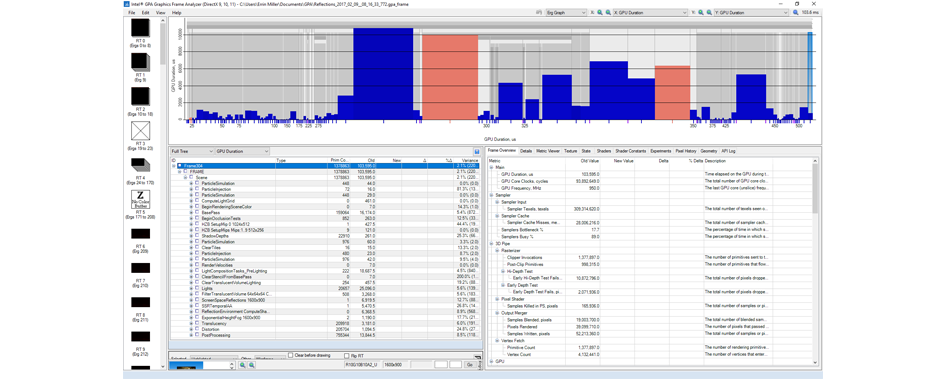Image resolution: width=947 pixels, height=379 pixels.
Task: Collapse the 3D Pipe metrics group
Action: click(491, 243)
